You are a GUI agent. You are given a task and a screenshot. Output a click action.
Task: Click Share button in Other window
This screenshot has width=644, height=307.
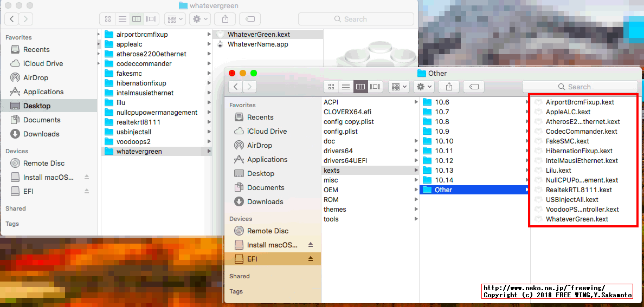click(x=449, y=87)
